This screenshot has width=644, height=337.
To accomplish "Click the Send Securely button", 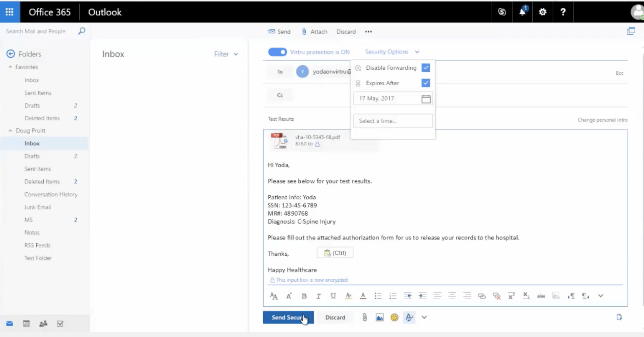I will point(288,317).
